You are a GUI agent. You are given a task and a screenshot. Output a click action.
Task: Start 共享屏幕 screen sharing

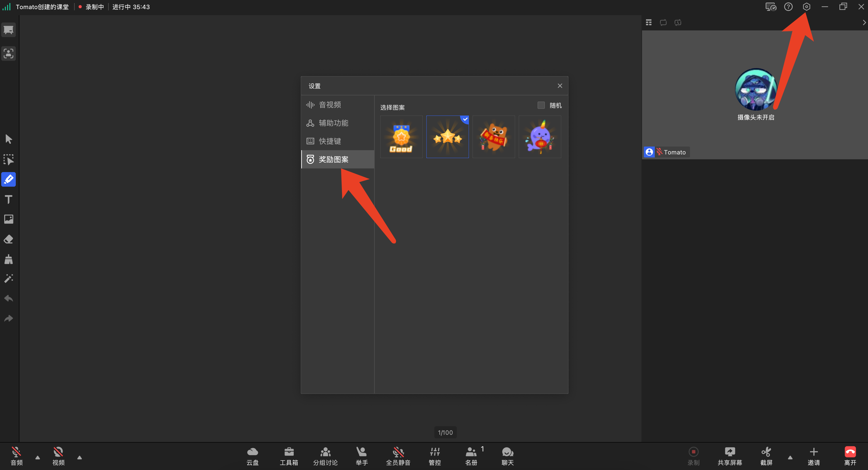pyautogui.click(x=730, y=456)
